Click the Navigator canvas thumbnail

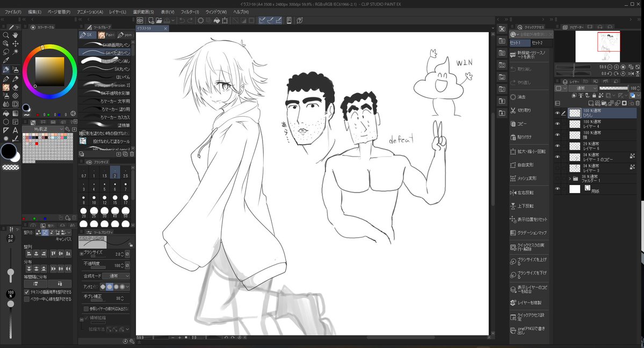pyautogui.click(x=598, y=46)
